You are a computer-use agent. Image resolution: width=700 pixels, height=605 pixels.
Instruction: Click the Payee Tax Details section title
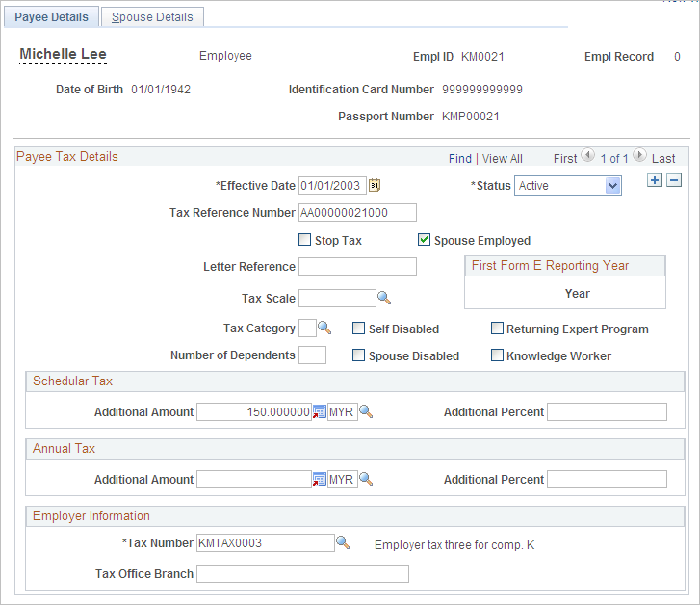point(67,156)
